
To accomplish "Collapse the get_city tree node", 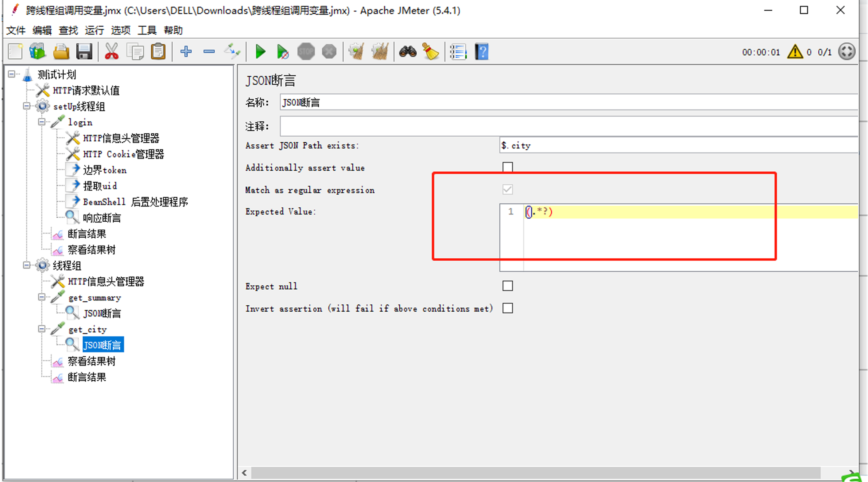I will coord(41,329).
